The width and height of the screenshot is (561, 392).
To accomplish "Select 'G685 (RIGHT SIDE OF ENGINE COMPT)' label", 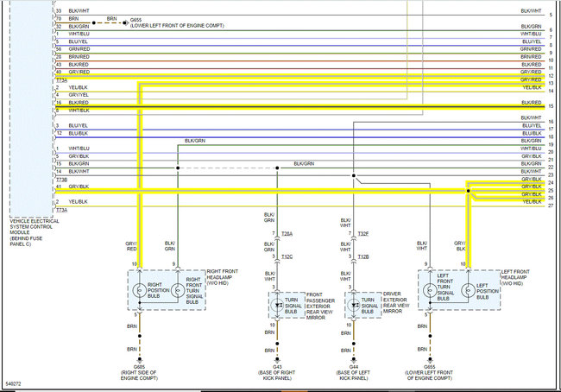I will coord(139,372).
